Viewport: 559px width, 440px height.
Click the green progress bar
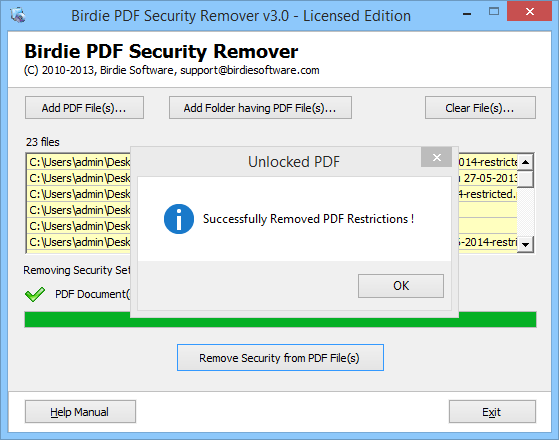(280, 319)
